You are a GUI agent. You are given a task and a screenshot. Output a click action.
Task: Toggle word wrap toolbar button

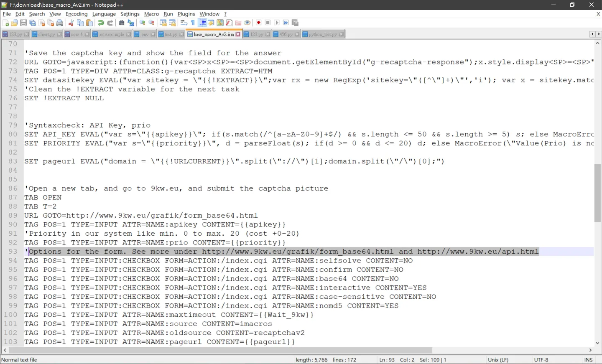point(184,23)
